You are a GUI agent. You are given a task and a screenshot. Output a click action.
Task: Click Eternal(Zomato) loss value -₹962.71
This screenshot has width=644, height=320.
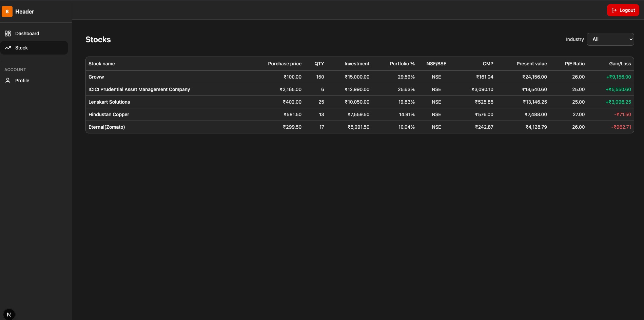pos(621,127)
